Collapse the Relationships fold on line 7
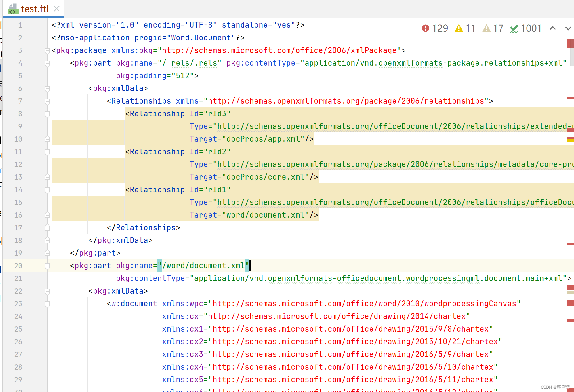Viewport: 574px width, 392px height. [47, 102]
